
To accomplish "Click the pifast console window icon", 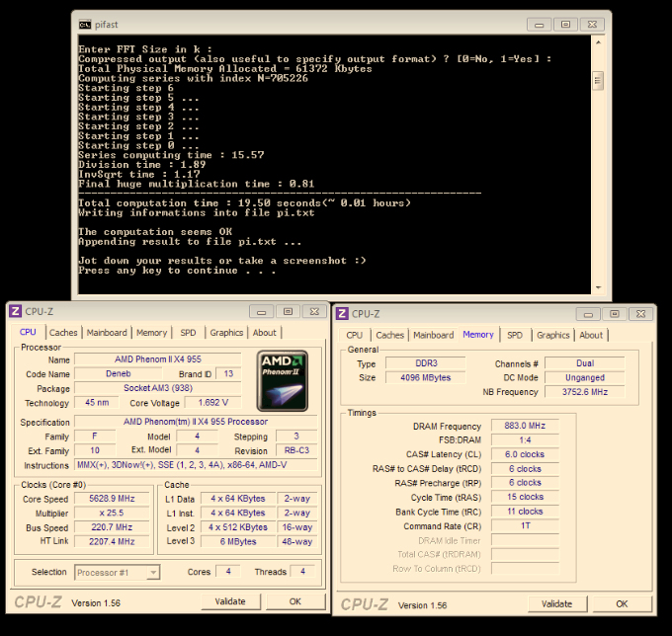I will point(85,25).
